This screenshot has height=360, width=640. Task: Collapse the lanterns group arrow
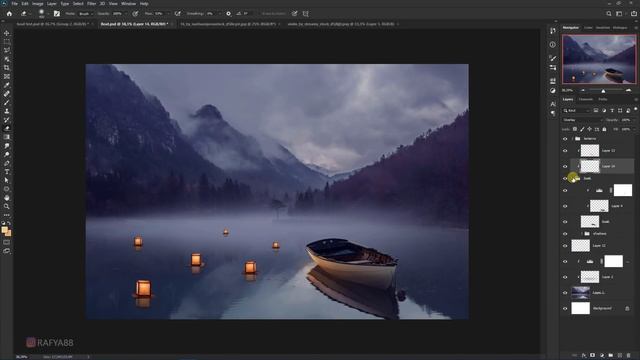pos(573,139)
